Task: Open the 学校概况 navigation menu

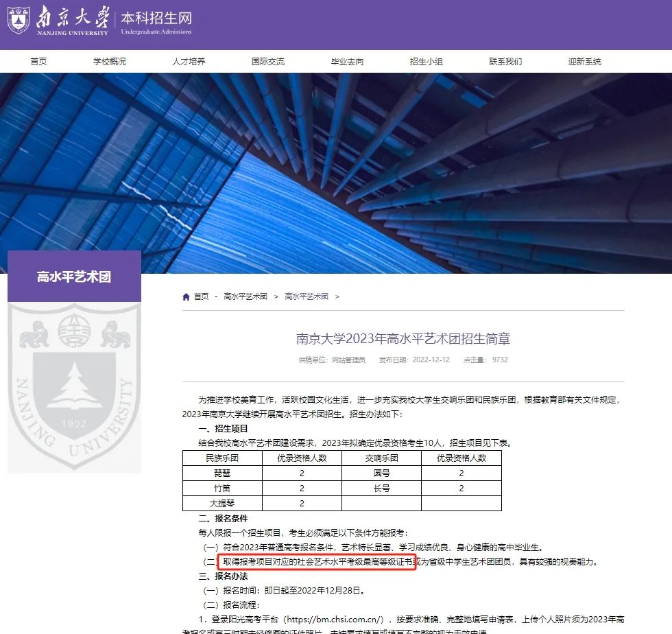Action: tap(110, 61)
